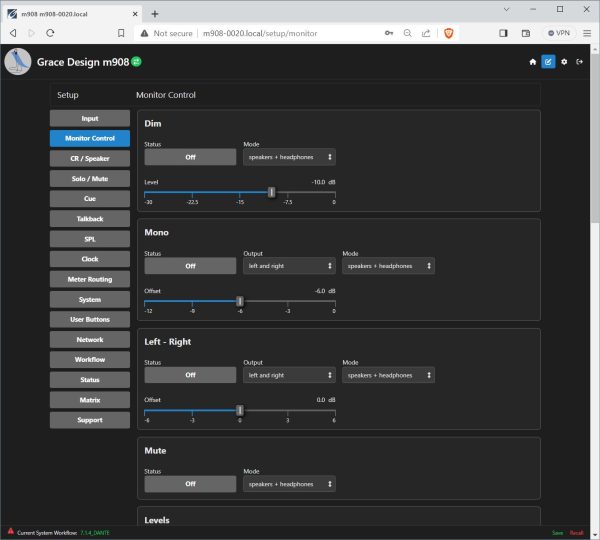Toggle the Mono status Off button
The image size is (600, 540).
pos(190,266)
